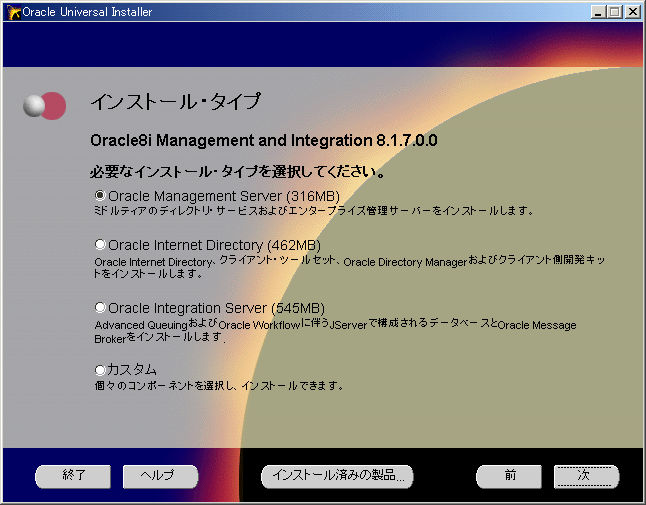Click the Oracle Management Server (316MB) label
The image size is (646, 505).
tap(224, 196)
